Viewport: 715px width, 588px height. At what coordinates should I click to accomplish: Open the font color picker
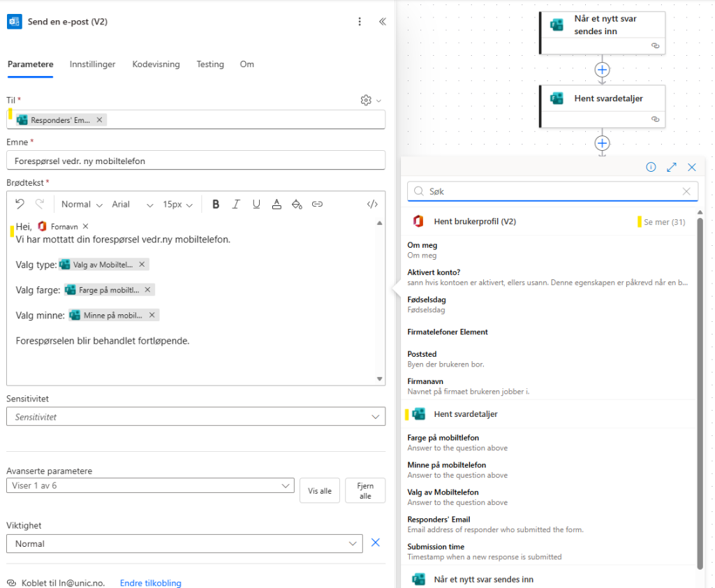(x=277, y=205)
